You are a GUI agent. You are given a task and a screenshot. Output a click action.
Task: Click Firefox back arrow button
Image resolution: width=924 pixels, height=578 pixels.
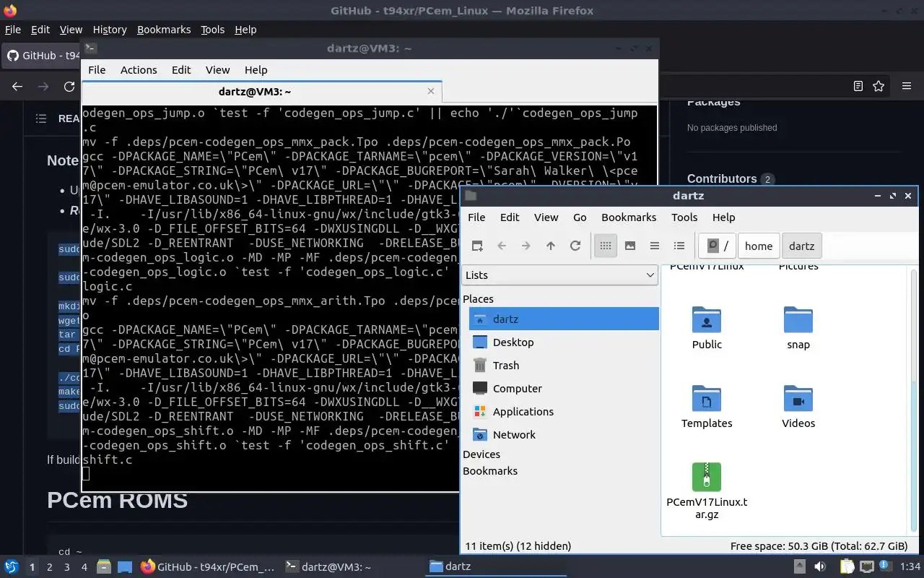tap(17, 86)
